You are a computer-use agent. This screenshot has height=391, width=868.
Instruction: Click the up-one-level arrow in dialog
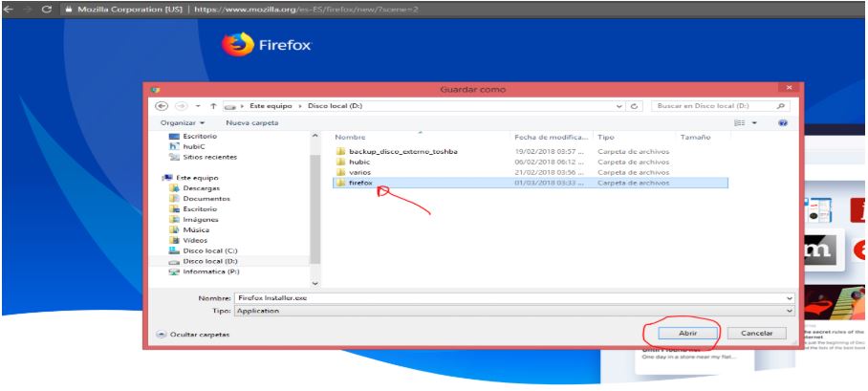(213, 106)
